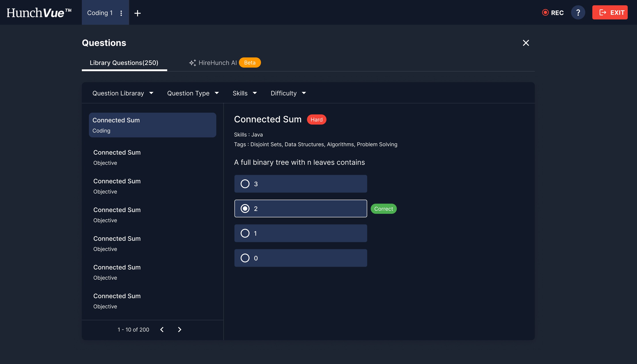Select the Connected Sum Coding question
Screen dimensions: 637x364
coord(152,125)
